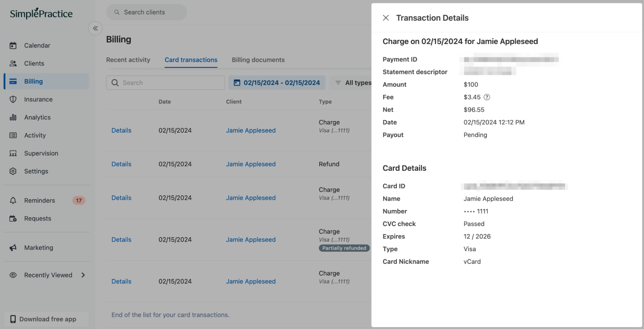644x329 pixels.
Task: Open the All types filter dropdown
Action: tap(353, 83)
